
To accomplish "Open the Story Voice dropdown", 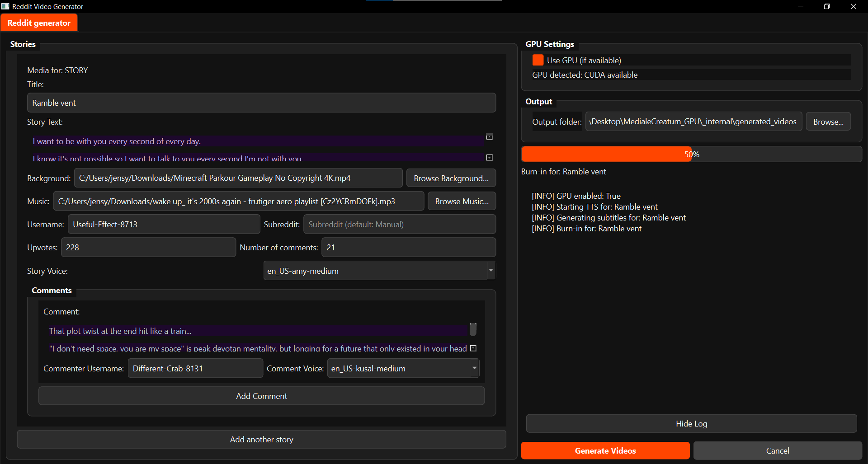I will click(x=379, y=271).
